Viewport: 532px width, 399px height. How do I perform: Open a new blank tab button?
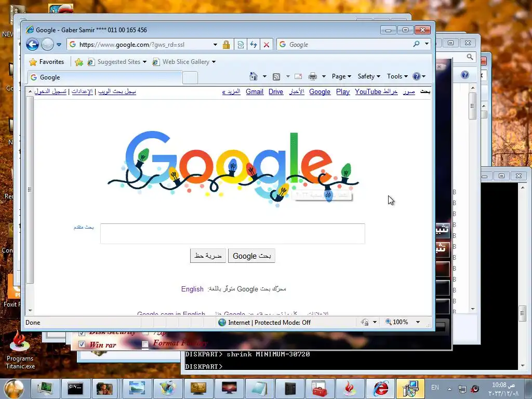pyautogui.click(x=190, y=78)
